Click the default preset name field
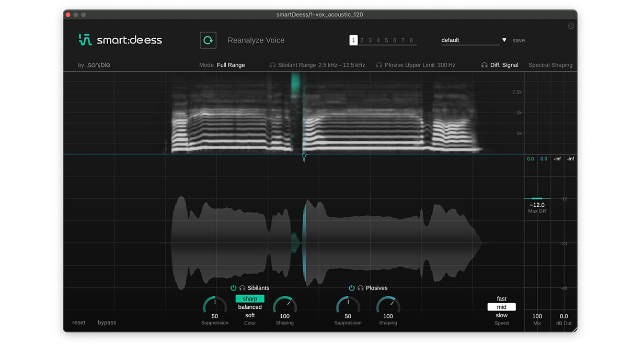The width and height of the screenshot is (644, 346). [x=470, y=40]
